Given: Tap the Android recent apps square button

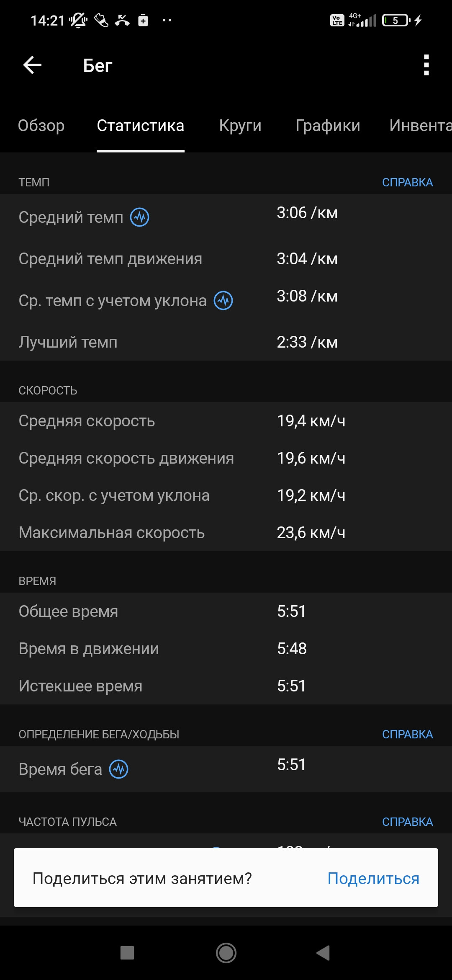Looking at the screenshot, I should (127, 953).
